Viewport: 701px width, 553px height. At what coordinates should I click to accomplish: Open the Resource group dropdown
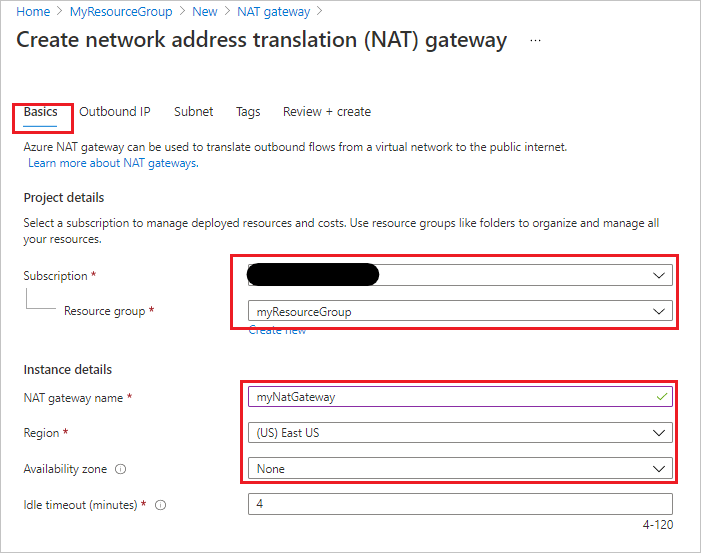(x=658, y=311)
